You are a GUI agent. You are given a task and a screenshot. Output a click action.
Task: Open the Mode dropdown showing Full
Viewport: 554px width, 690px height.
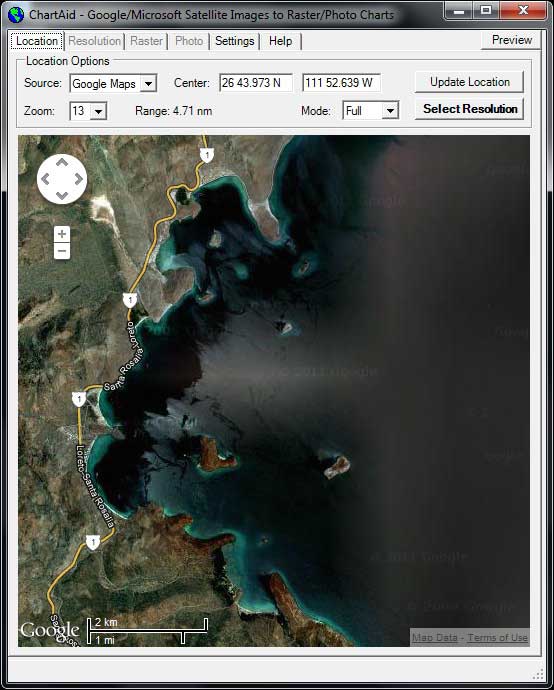[x=371, y=110]
